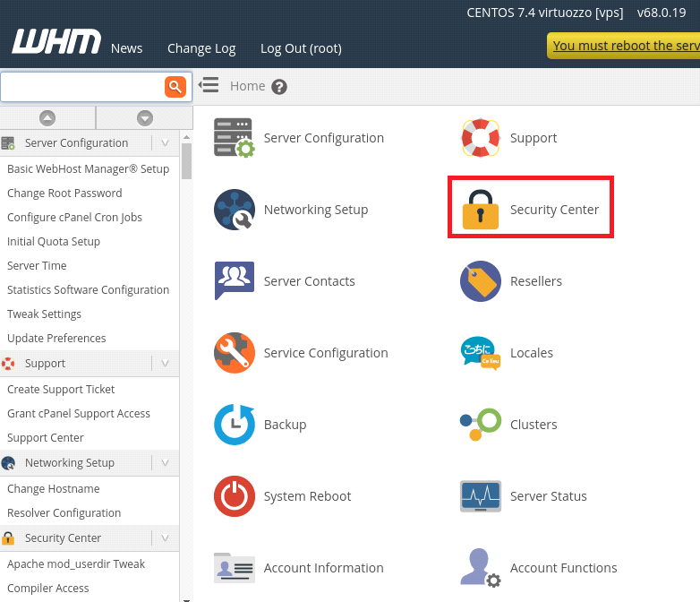
Task: Open the Clusters icon
Action: point(481,424)
